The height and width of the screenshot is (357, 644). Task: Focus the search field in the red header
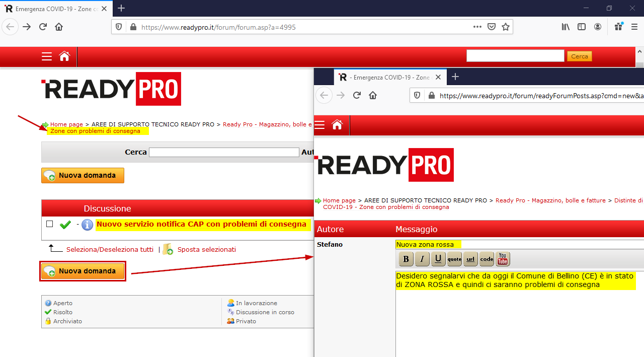[515, 56]
